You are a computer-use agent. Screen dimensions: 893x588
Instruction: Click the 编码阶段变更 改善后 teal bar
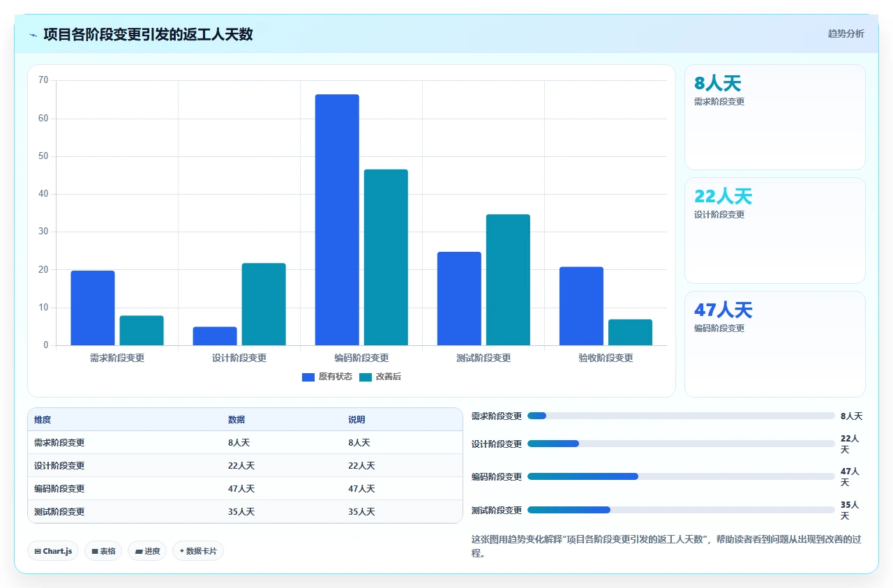point(386,257)
